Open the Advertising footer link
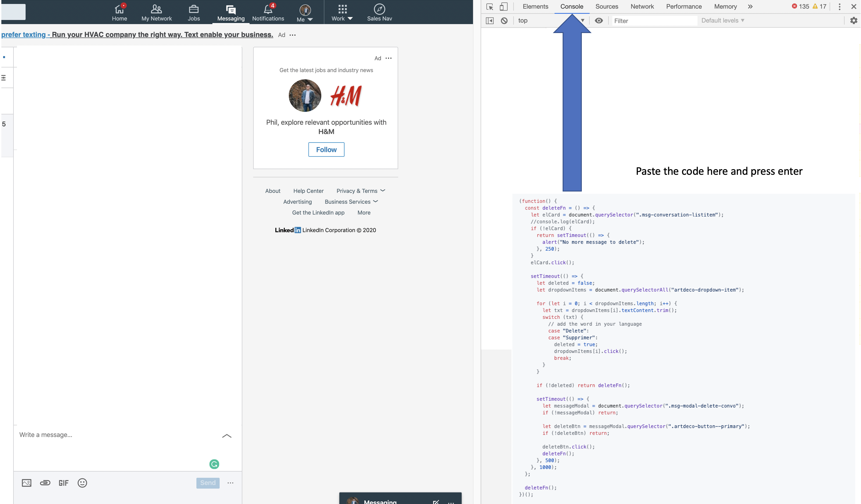 [297, 202]
